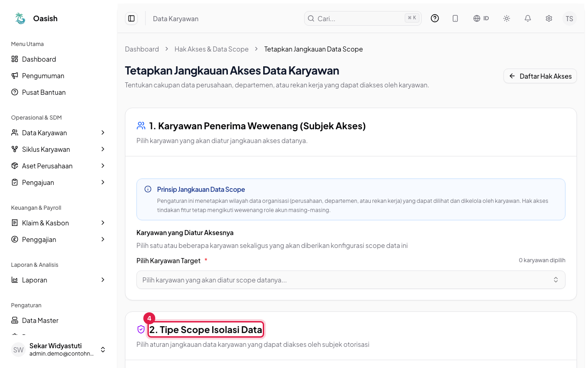Click the Tetapkan Jangkauan Data Scope breadcrumb text
This screenshot has height=368, width=588.
coord(313,49)
